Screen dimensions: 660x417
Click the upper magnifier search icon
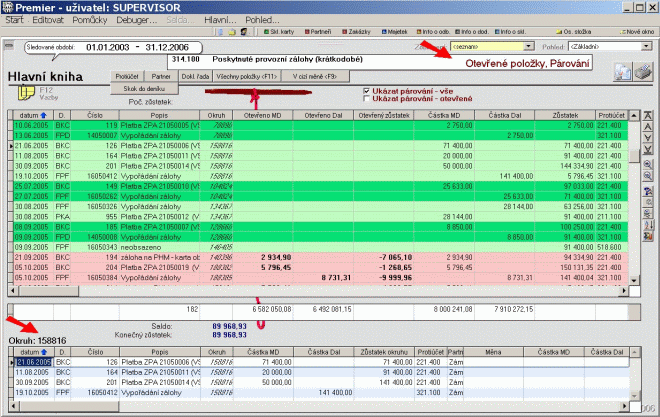pyautogui.click(x=648, y=165)
